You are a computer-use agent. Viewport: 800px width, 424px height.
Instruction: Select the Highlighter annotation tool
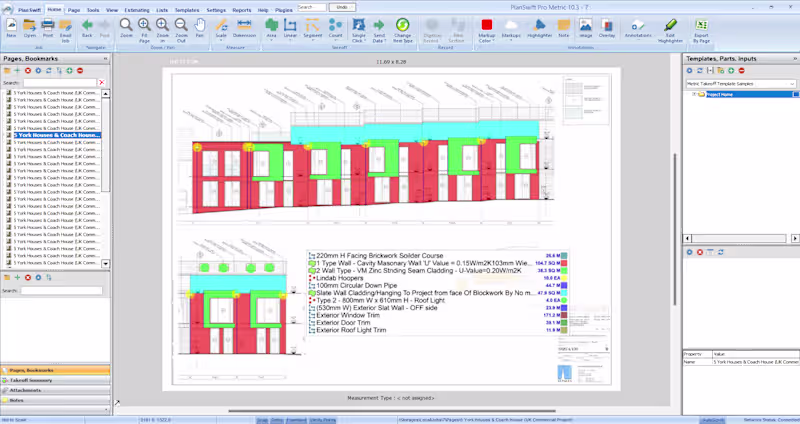[x=540, y=26]
